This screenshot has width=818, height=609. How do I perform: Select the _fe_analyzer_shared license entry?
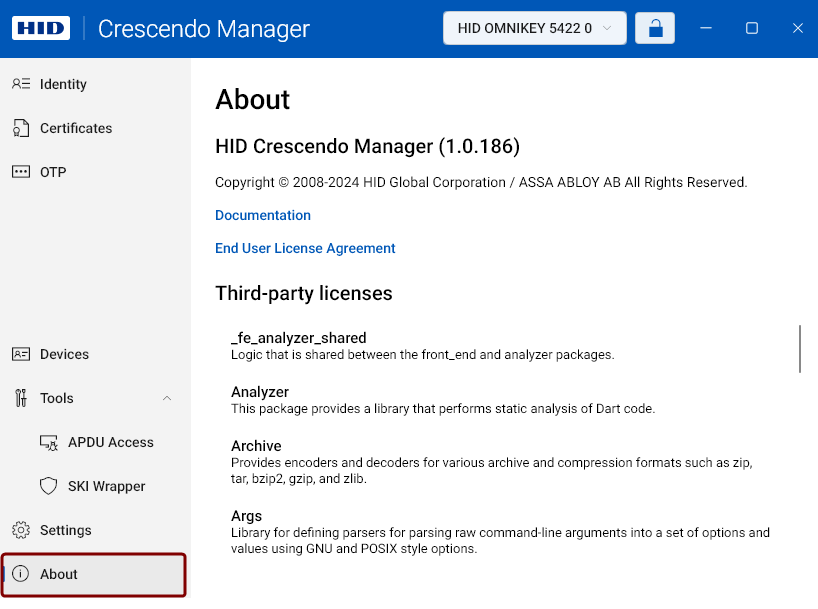(x=423, y=346)
